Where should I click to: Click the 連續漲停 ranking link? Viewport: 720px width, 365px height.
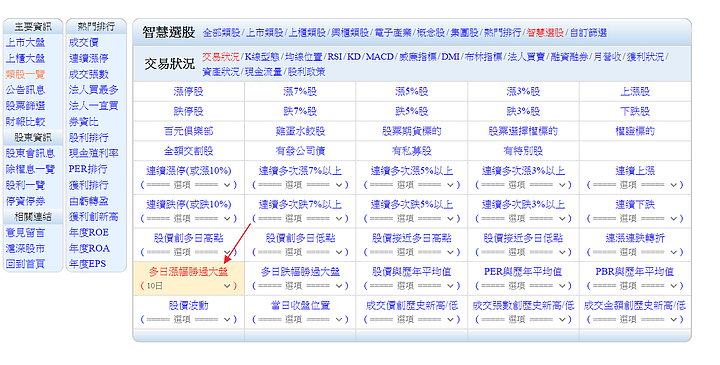[x=89, y=58]
